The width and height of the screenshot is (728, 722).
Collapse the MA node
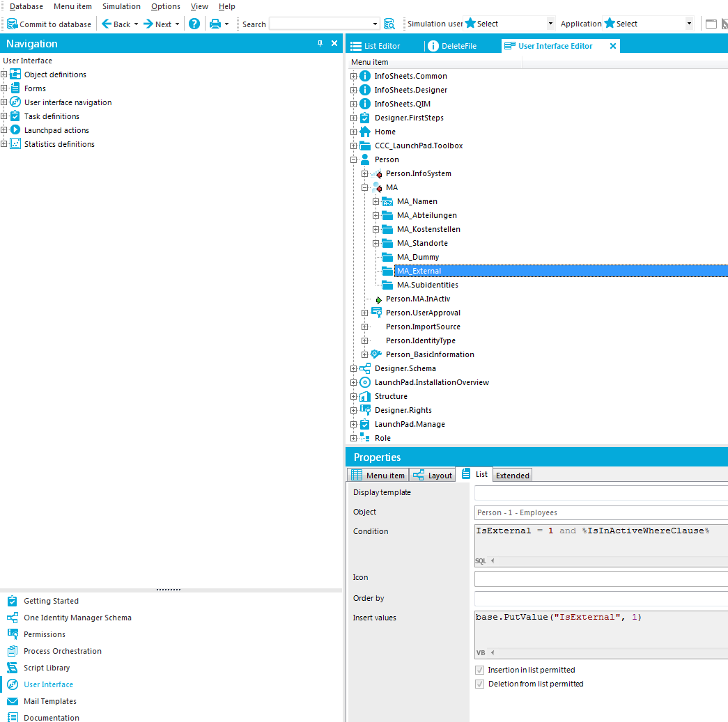click(x=365, y=187)
